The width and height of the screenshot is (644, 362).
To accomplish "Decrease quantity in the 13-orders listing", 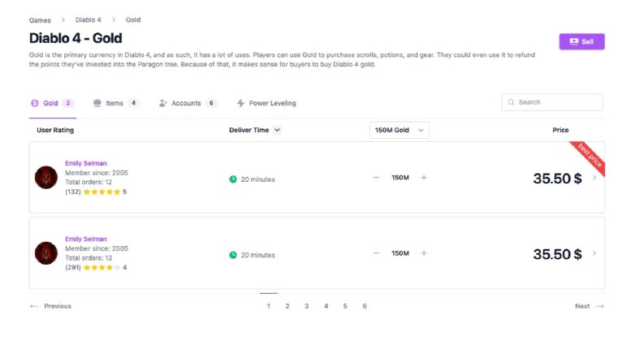I will 376,253.
